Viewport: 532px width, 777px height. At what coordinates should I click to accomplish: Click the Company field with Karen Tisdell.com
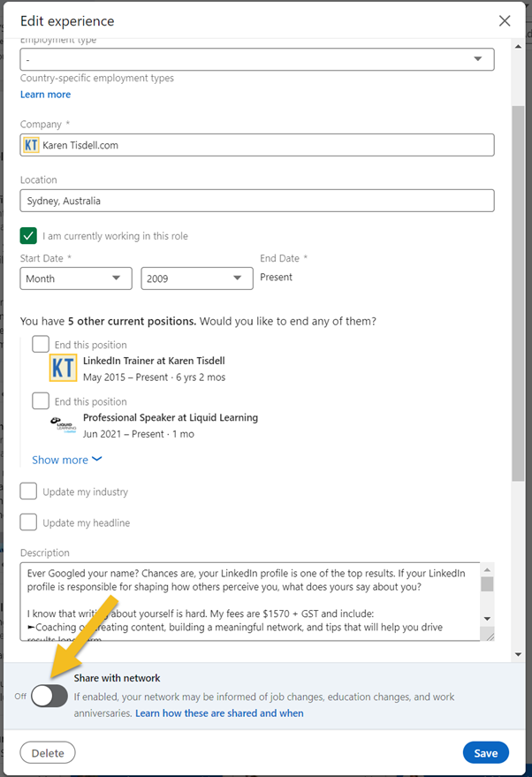(x=257, y=145)
